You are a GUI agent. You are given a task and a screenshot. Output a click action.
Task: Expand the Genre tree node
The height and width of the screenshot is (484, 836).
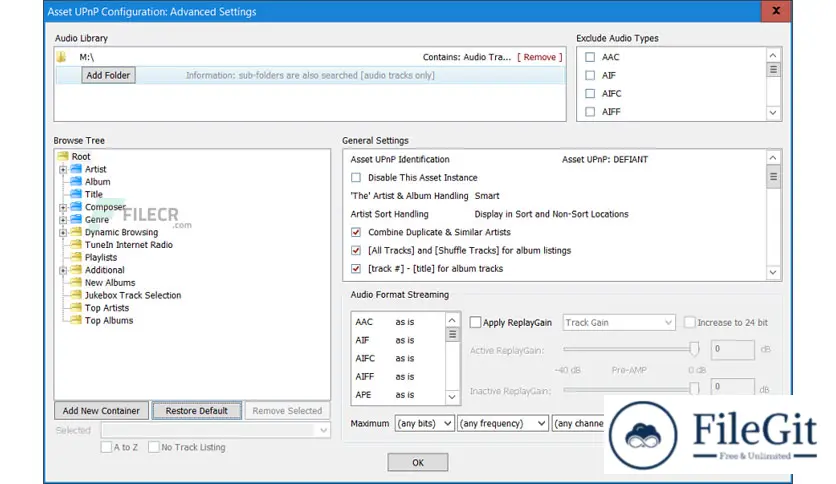point(63,220)
